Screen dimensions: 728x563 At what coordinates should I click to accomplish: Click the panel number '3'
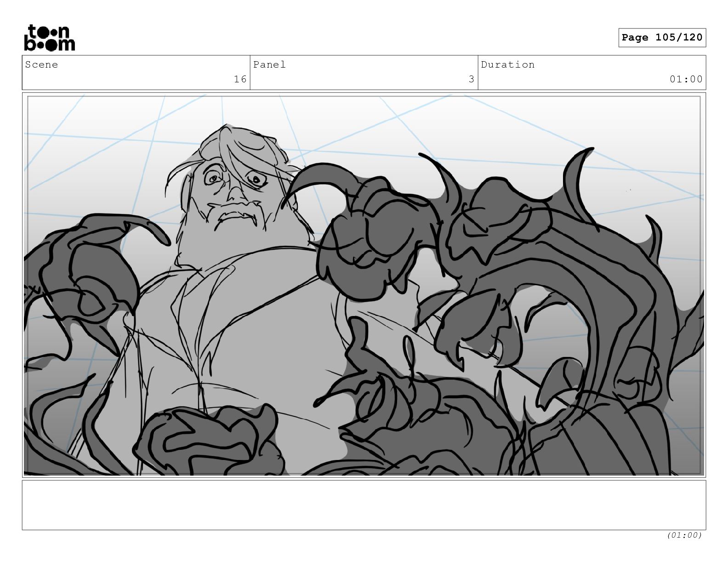(471, 79)
